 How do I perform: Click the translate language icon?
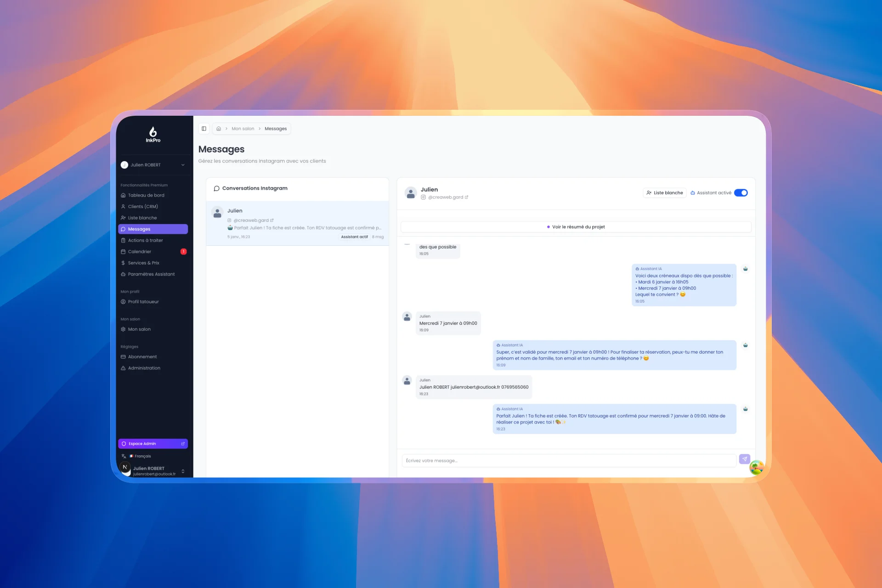124,456
